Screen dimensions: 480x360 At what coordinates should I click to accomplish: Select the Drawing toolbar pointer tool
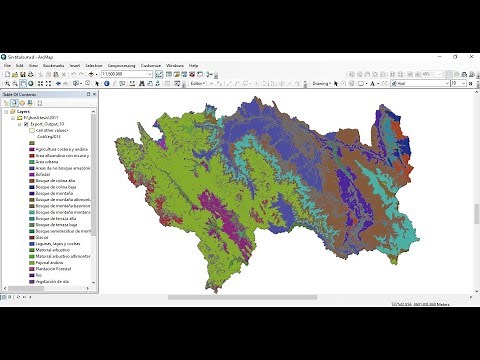pos(336,83)
